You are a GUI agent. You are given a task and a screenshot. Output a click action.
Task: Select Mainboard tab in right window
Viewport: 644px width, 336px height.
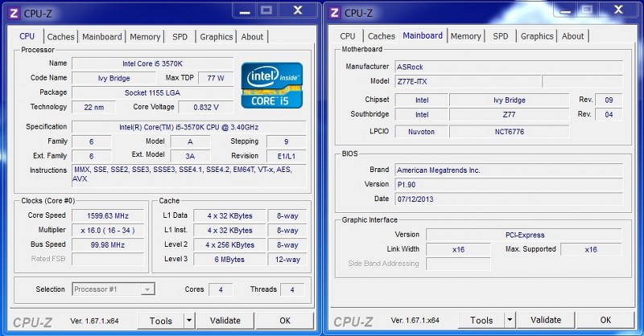(423, 35)
